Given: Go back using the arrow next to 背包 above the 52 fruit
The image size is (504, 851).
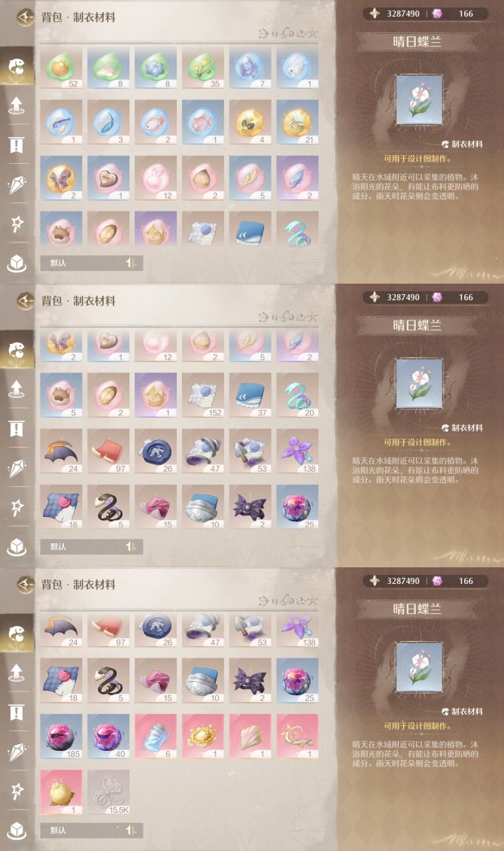Looking at the screenshot, I should (25, 17).
